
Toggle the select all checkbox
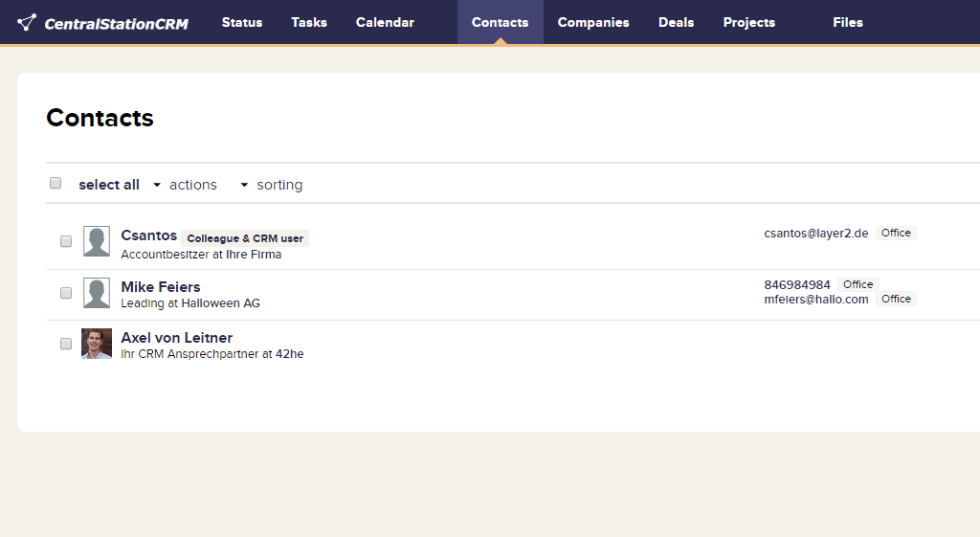tap(56, 184)
